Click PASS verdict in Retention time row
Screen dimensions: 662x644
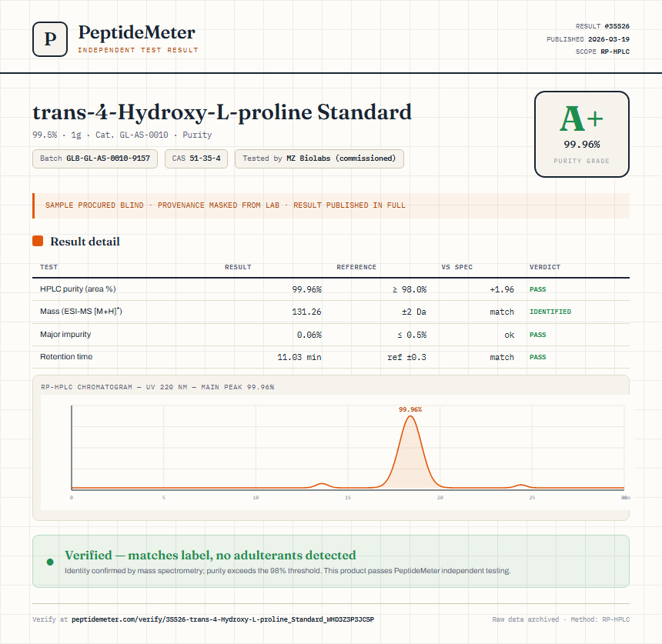[x=538, y=357]
